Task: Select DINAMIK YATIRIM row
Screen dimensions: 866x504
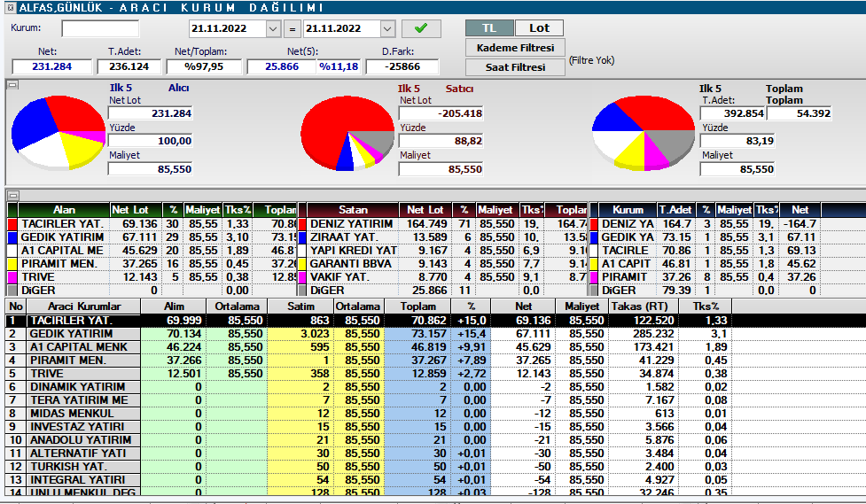Action: [x=436, y=387]
